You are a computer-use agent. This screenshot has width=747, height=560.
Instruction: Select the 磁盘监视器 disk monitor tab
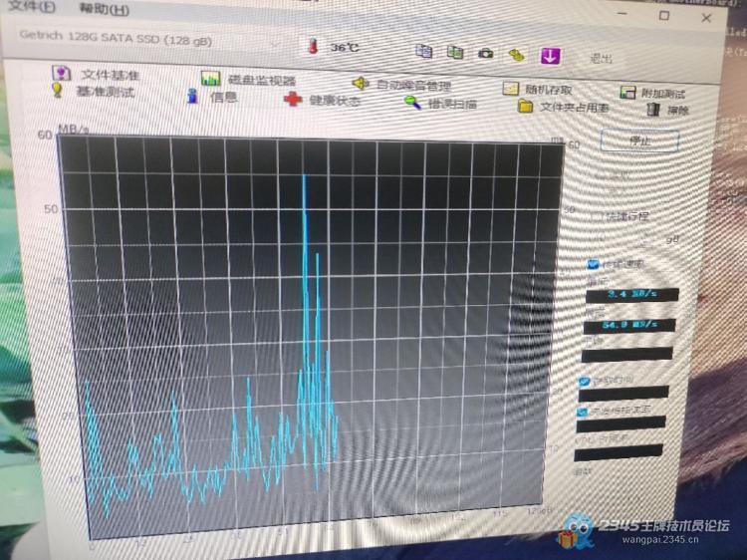click(248, 80)
